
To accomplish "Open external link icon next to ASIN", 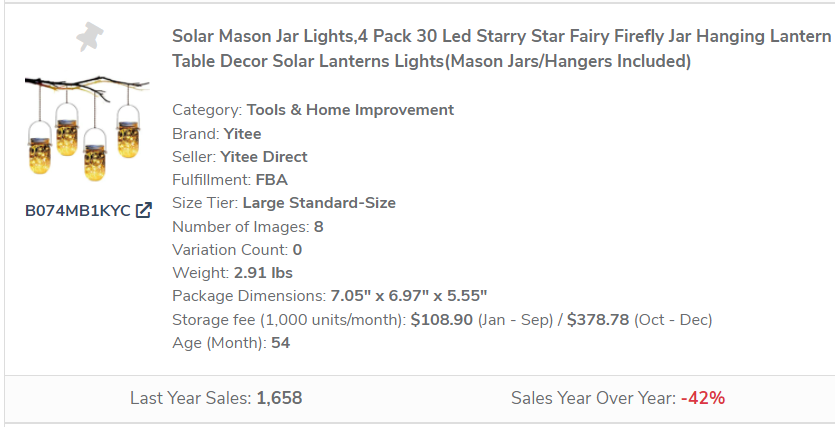I will pos(144,211).
